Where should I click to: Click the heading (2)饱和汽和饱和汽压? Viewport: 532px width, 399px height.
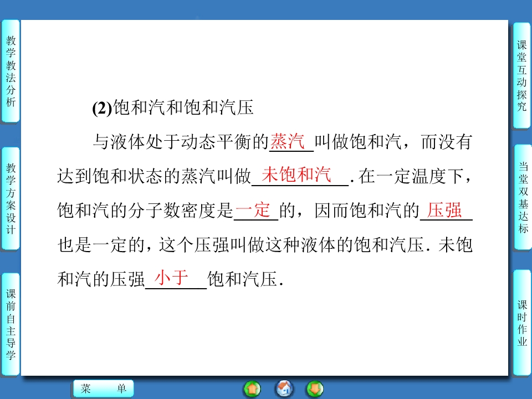pos(172,108)
